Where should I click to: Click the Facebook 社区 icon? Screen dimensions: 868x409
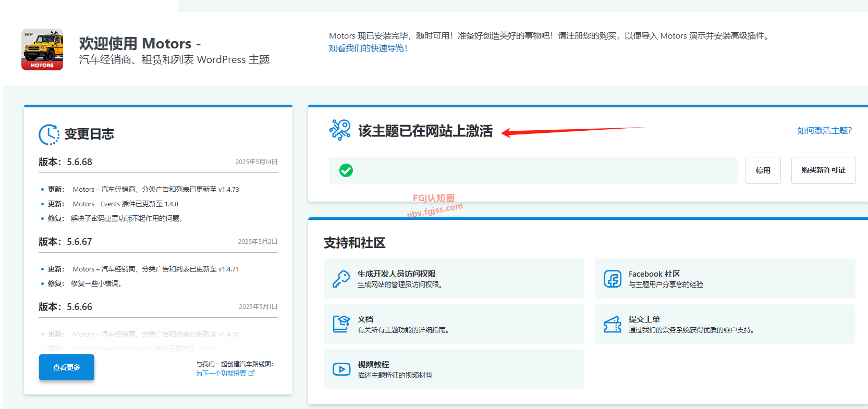tap(613, 279)
